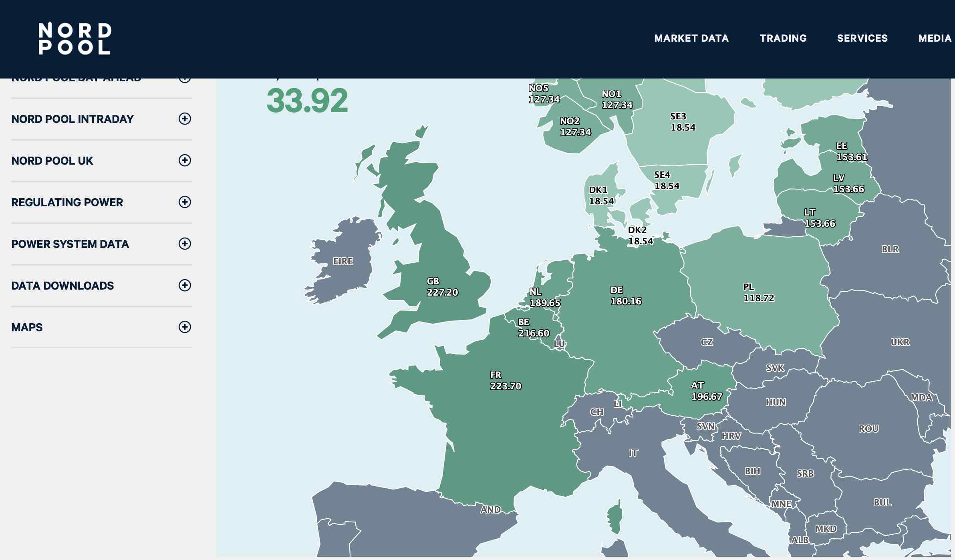Image resolution: width=955 pixels, height=560 pixels.
Task: Open Nord Pool Intraday section link
Action: [73, 119]
